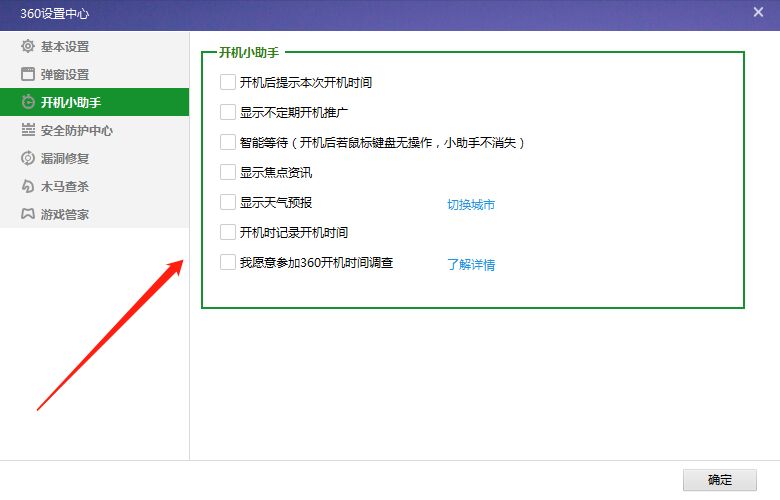Toggle 显示天气预报 checkbox
780x500 pixels.
click(228, 202)
